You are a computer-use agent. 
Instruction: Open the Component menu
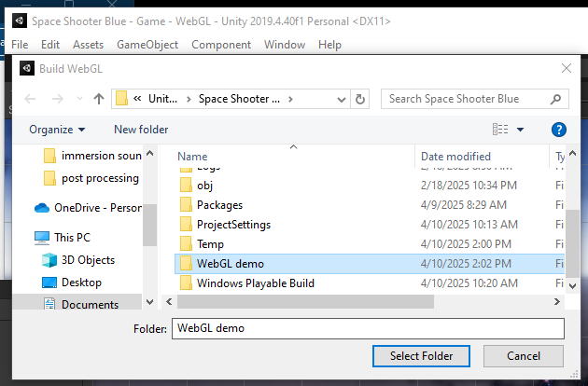coord(221,45)
